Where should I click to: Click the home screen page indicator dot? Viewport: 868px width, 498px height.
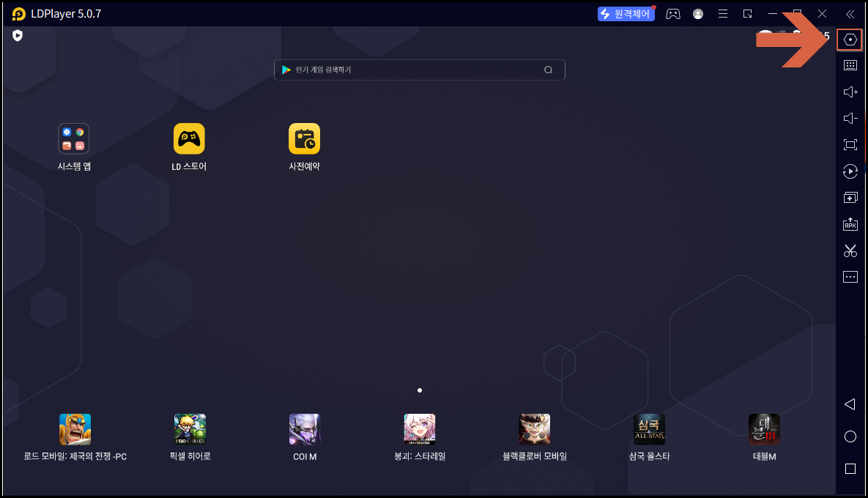420,390
